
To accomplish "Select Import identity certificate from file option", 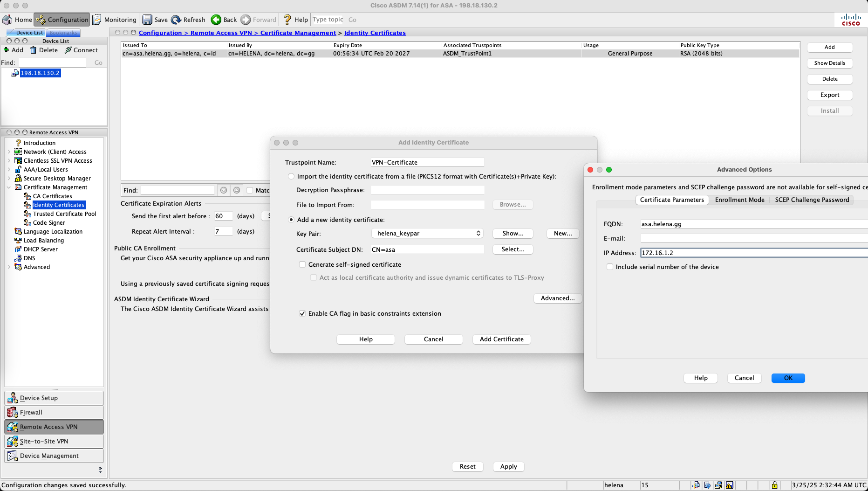I will click(x=291, y=176).
